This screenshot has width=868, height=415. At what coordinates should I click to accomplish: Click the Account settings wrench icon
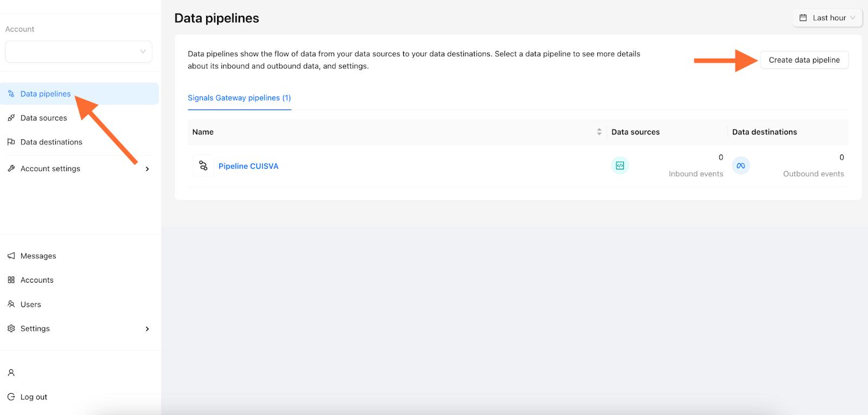pyautogui.click(x=11, y=169)
